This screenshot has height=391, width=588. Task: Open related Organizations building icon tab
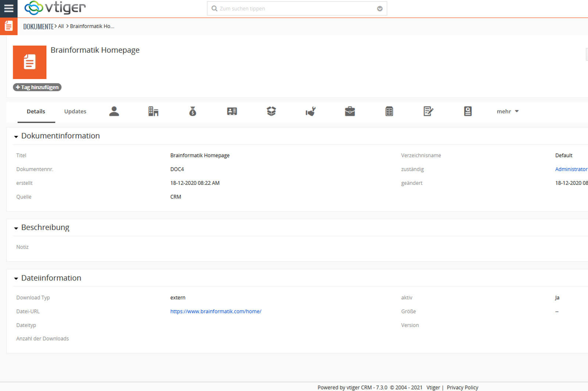coord(153,111)
